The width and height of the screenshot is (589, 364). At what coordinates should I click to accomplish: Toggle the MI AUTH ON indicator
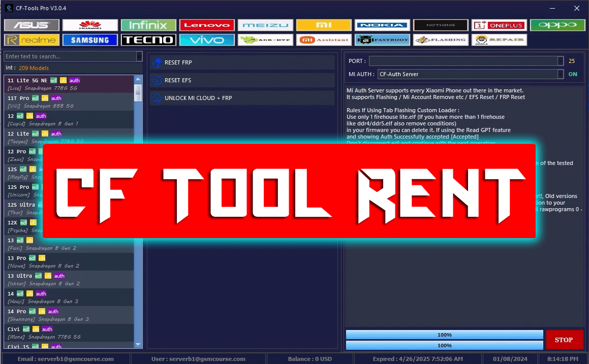pyautogui.click(x=573, y=74)
